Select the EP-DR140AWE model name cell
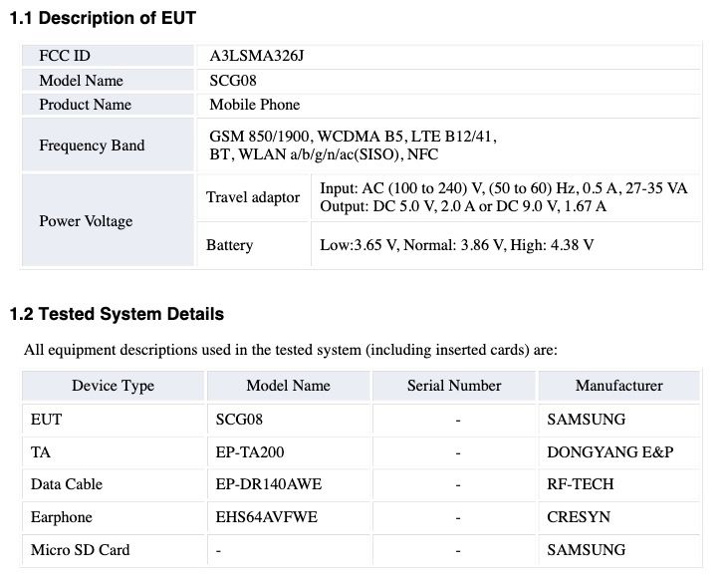The width and height of the screenshot is (728, 582). click(269, 484)
